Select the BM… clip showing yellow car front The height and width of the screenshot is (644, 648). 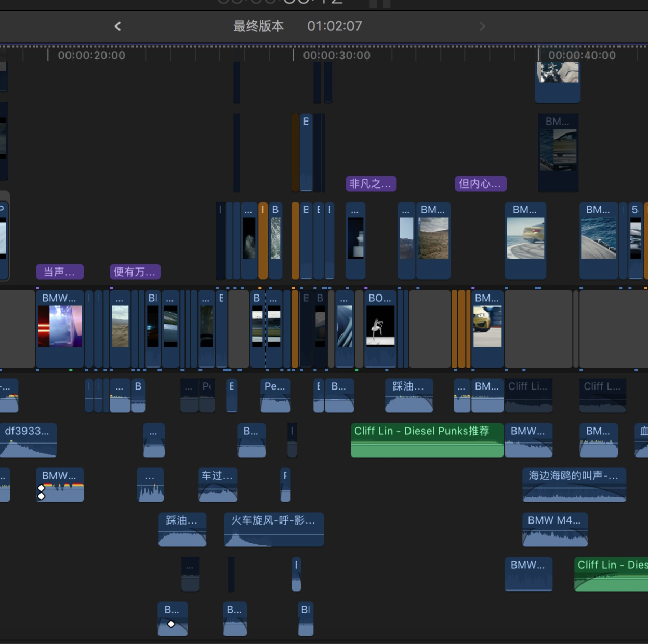(487, 329)
